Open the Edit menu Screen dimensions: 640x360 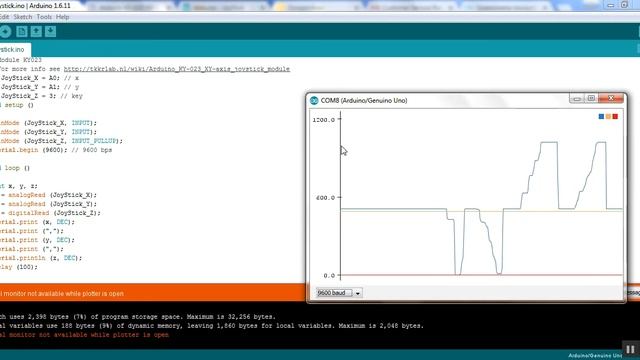4,17
